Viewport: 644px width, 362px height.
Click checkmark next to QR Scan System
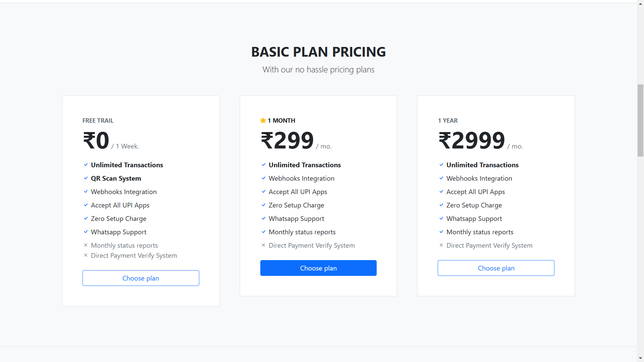click(x=86, y=178)
